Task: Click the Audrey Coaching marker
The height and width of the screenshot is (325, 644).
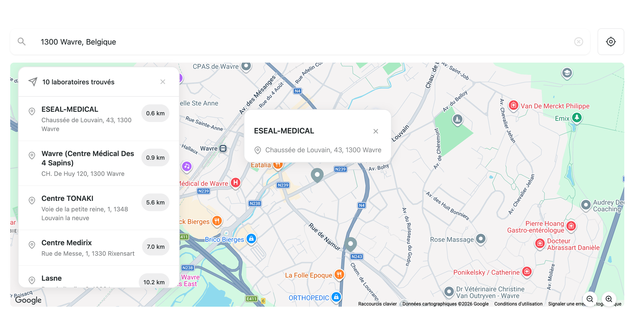Action: click(586, 205)
